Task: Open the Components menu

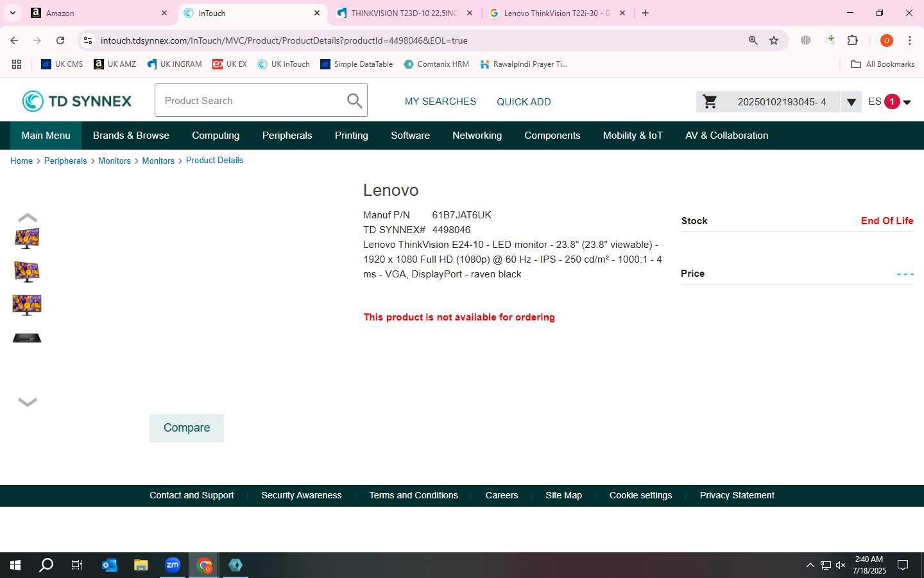Action: coord(552,136)
